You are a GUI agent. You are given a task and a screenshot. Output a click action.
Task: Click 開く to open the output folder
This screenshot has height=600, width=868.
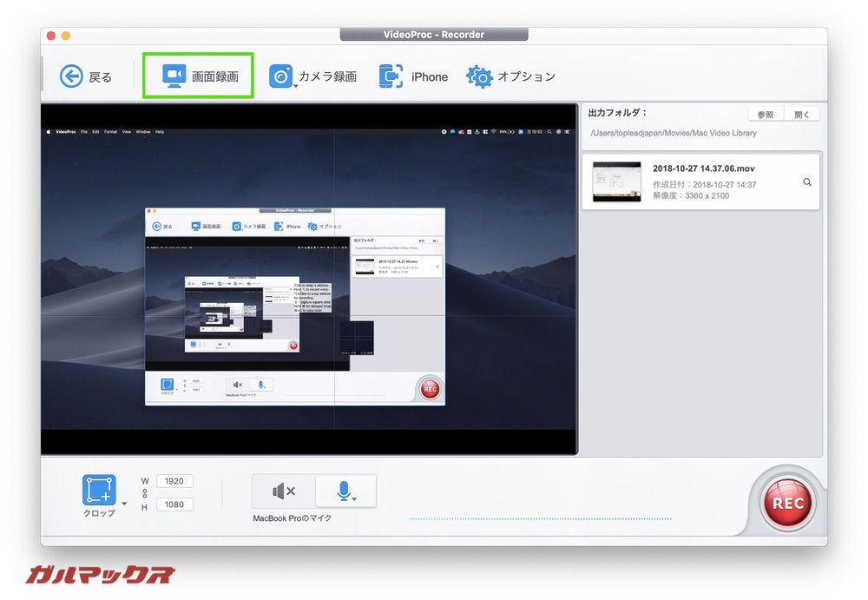[x=799, y=114]
